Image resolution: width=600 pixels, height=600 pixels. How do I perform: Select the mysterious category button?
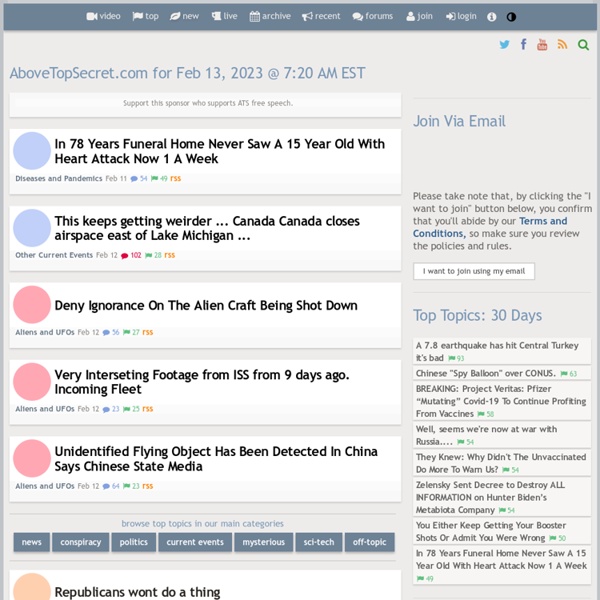point(264,542)
